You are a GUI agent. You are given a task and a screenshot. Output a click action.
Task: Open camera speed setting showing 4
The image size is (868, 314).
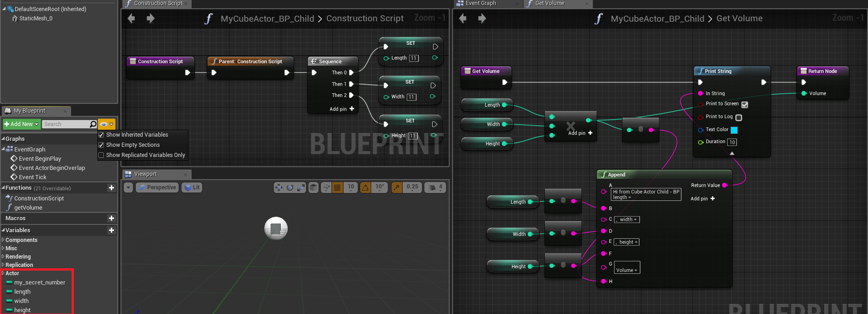click(435, 187)
